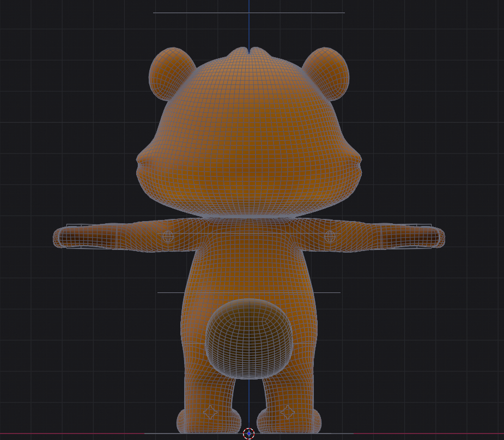Screen dimensions: 504x440
Task: Select the diamond empty on the left foot
Action: tap(210, 412)
